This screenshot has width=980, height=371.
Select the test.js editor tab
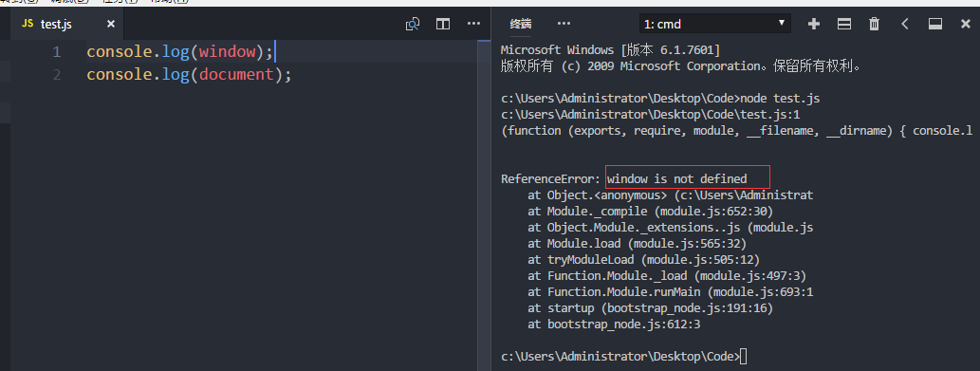point(66,24)
